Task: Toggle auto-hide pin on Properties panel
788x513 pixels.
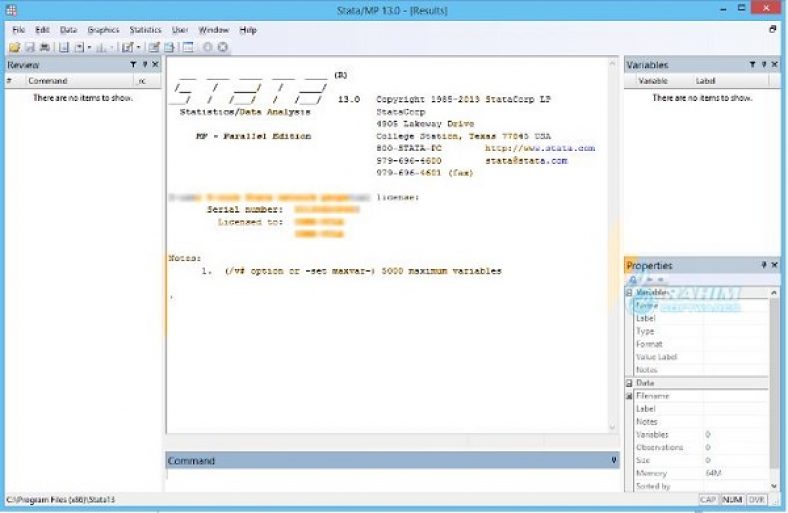Action: (763, 265)
